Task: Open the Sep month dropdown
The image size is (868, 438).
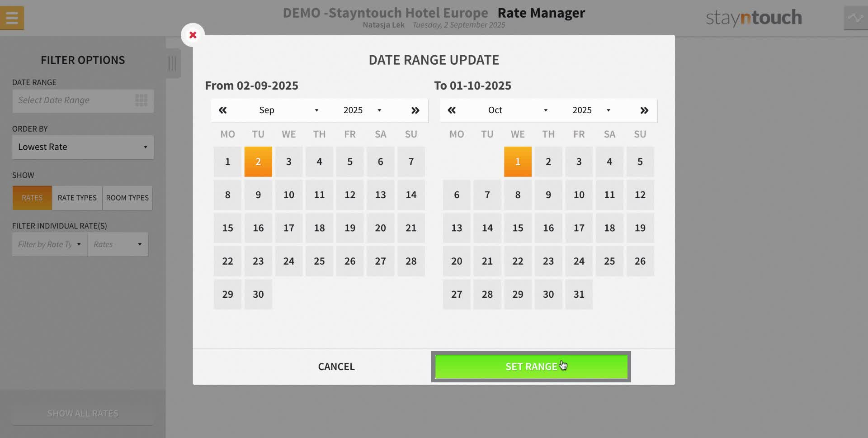Action: tap(288, 110)
